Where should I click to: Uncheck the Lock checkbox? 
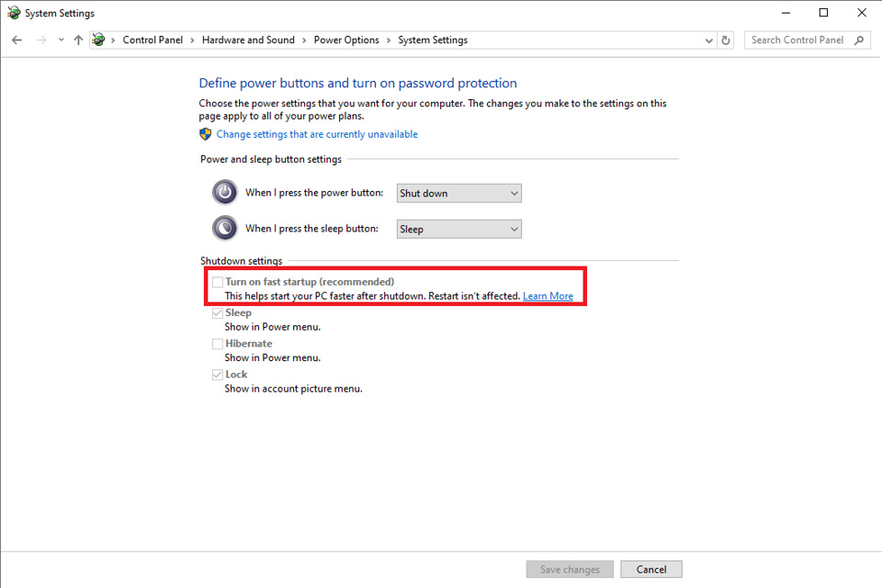[x=218, y=375]
